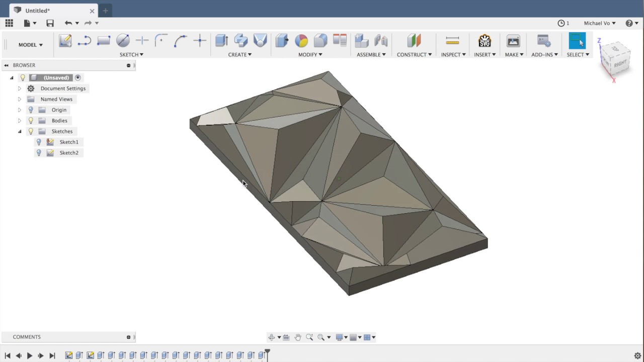Click the Loft tool icon
Screen dimensions: 644x362
(260, 41)
